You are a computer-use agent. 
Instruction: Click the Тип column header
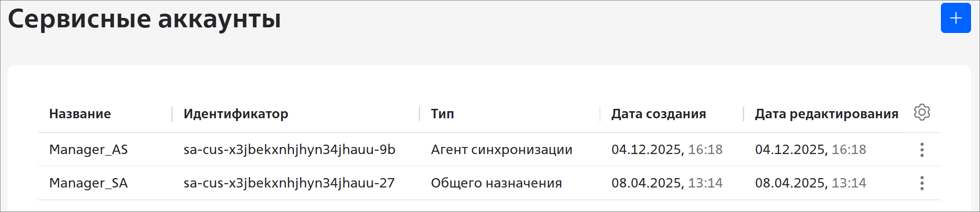(442, 114)
